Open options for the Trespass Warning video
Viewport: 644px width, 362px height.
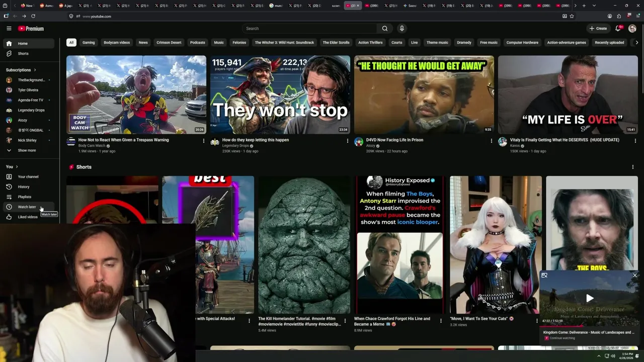tap(203, 141)
